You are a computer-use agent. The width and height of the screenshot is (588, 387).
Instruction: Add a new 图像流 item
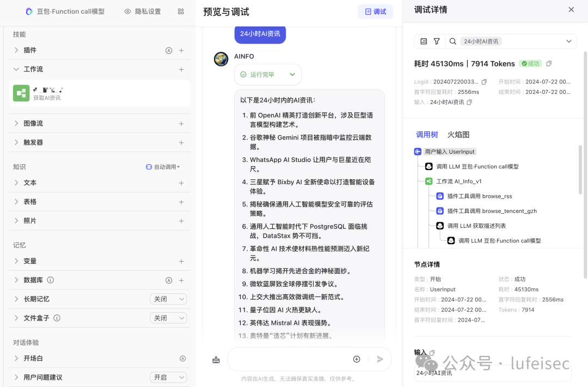[181, 124]
